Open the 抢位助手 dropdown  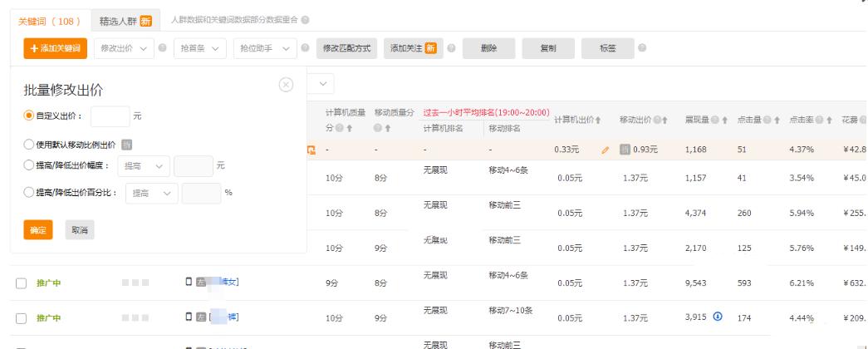pos(265,48)
